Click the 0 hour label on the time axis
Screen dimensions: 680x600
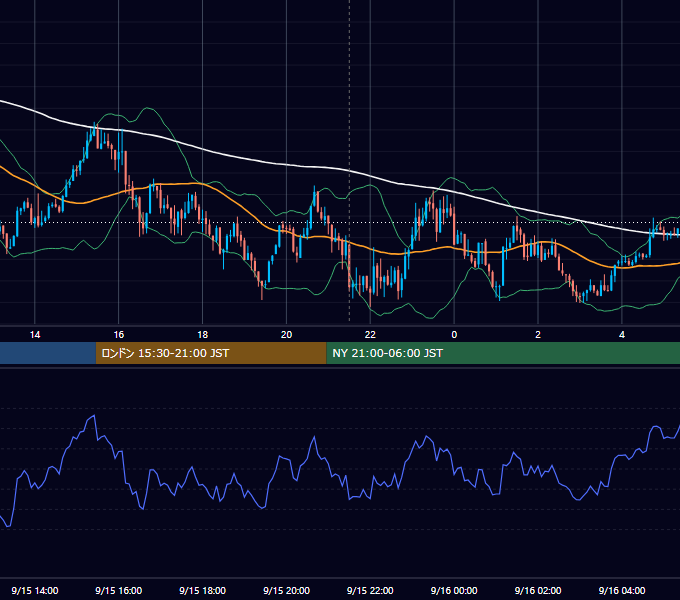[454, 335]
